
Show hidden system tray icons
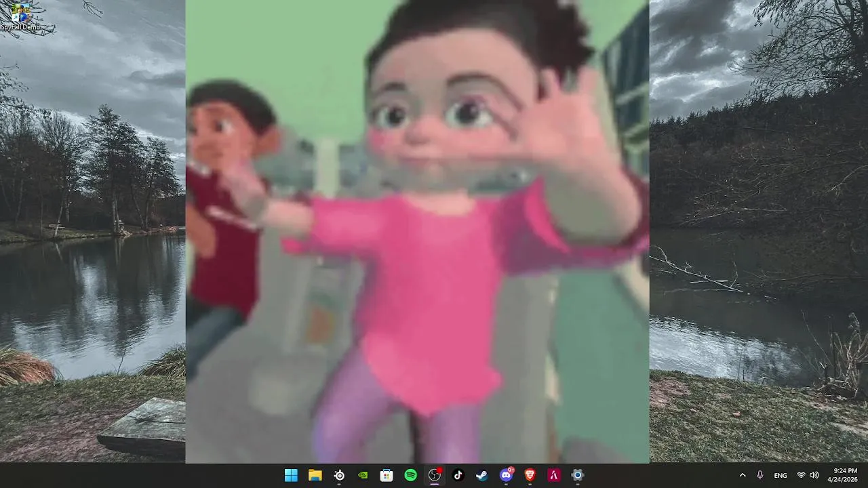coord(743,475)
